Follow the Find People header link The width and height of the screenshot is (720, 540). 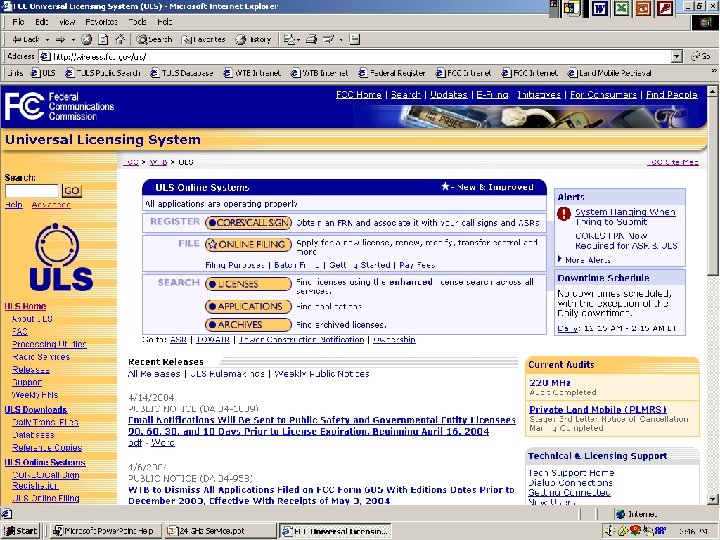pos(672,95)
